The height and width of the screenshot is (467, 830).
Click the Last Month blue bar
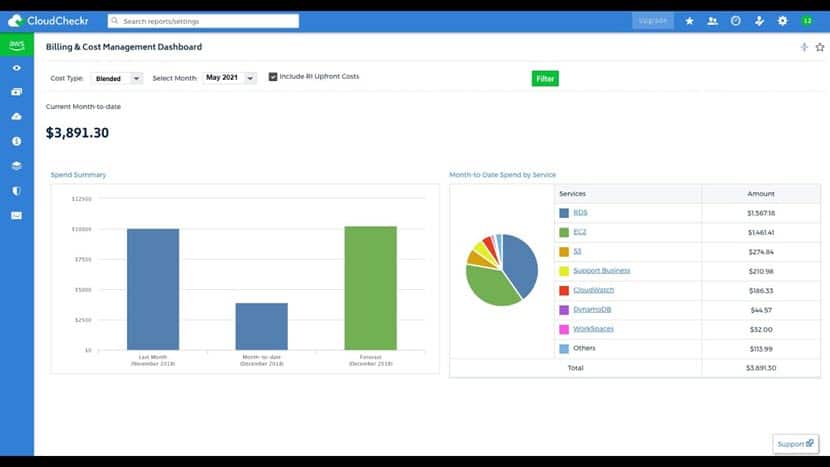153,289
